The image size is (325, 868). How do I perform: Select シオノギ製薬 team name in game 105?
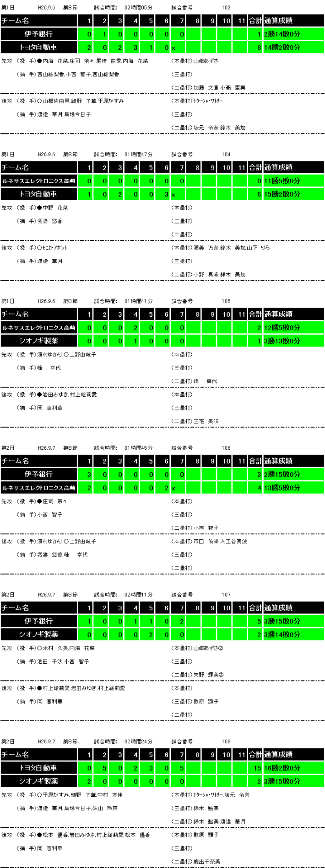point(38,341)
